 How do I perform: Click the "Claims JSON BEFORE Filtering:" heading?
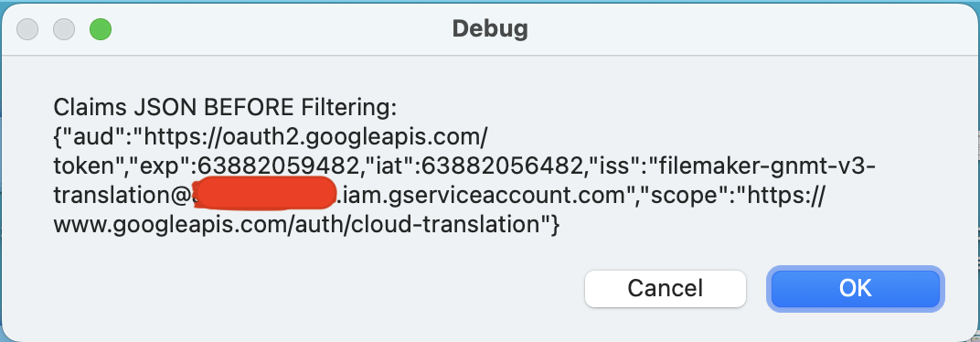225,108
